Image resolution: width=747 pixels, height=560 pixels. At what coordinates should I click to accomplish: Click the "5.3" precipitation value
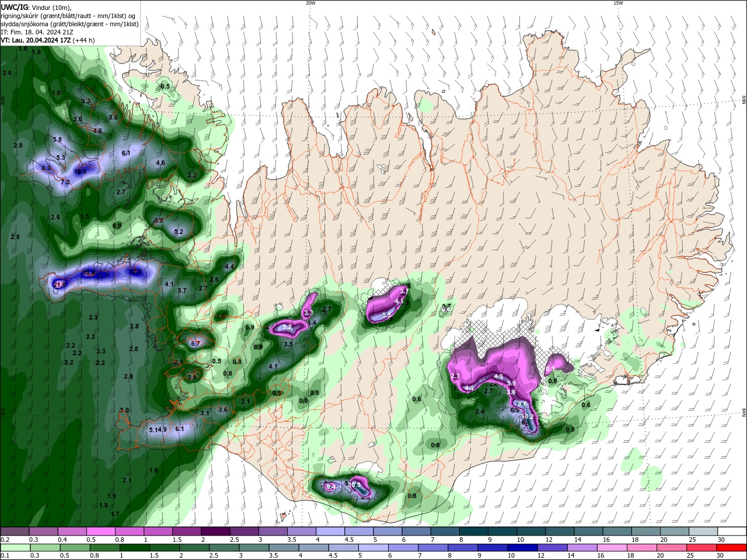[61, 157]
